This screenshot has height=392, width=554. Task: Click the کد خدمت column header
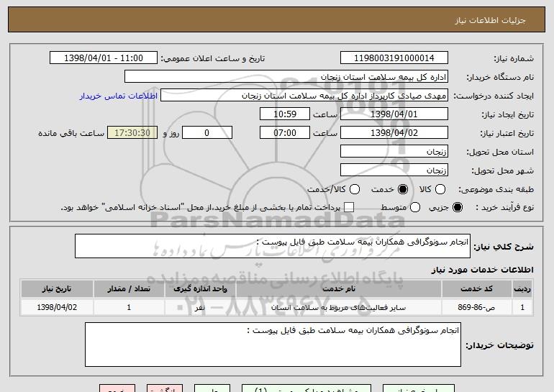click(x=476, y=289)
